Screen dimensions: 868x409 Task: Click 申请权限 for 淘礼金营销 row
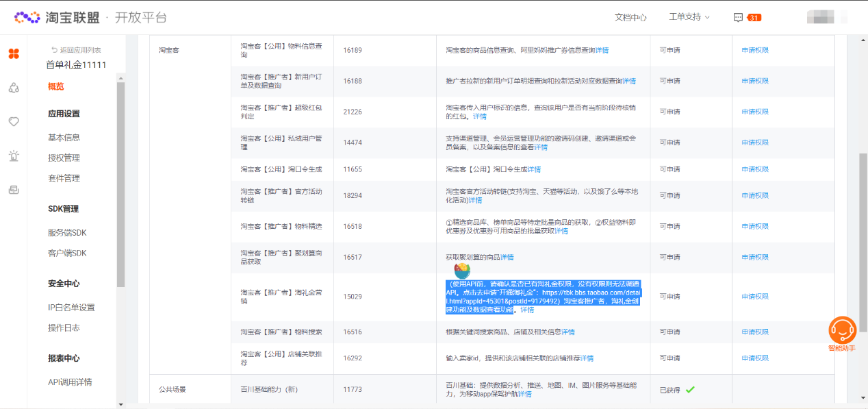[x=755, y=297]
